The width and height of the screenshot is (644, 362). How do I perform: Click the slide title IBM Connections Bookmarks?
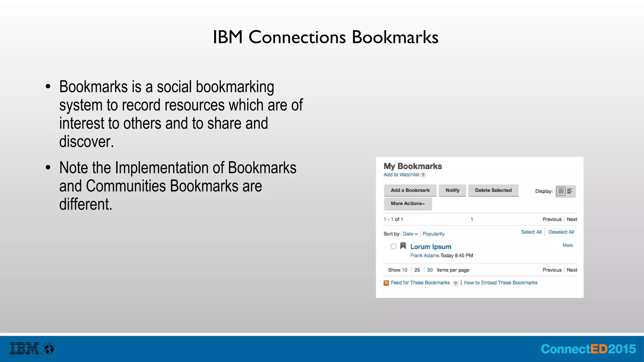pos(325,37)
